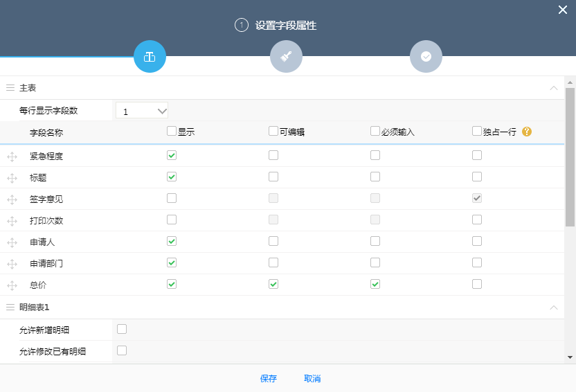The width and height of the screenshot is (576, 392).
Task: Click the 明细表1 section list icon
Action: coord(10,307)
